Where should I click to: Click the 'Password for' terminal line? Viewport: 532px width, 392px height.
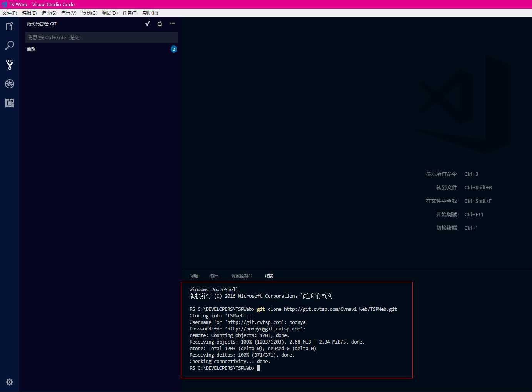[247, 329]
